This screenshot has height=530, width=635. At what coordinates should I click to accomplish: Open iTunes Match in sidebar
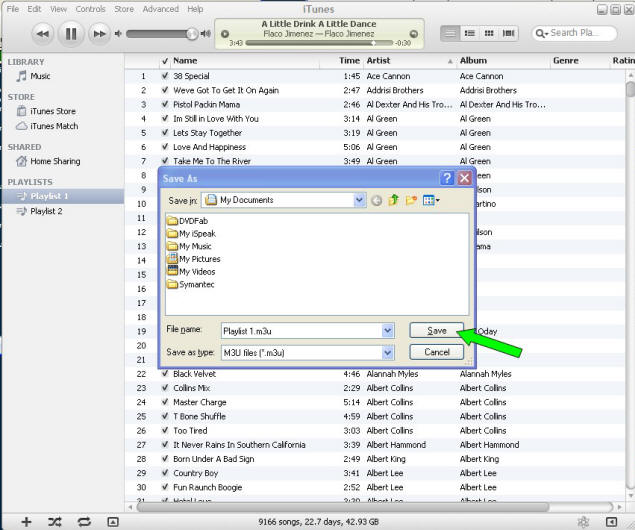pyautogui.click(x=54, y=126)
